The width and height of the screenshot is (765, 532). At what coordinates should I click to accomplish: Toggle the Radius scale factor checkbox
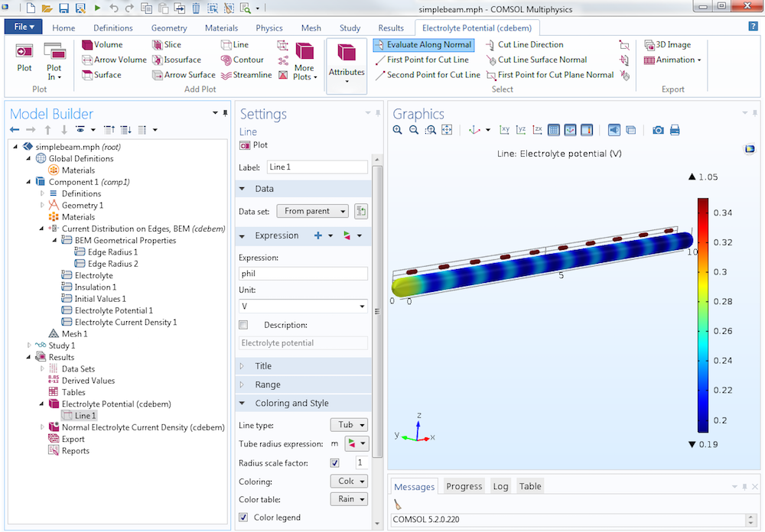pos(334,461)
